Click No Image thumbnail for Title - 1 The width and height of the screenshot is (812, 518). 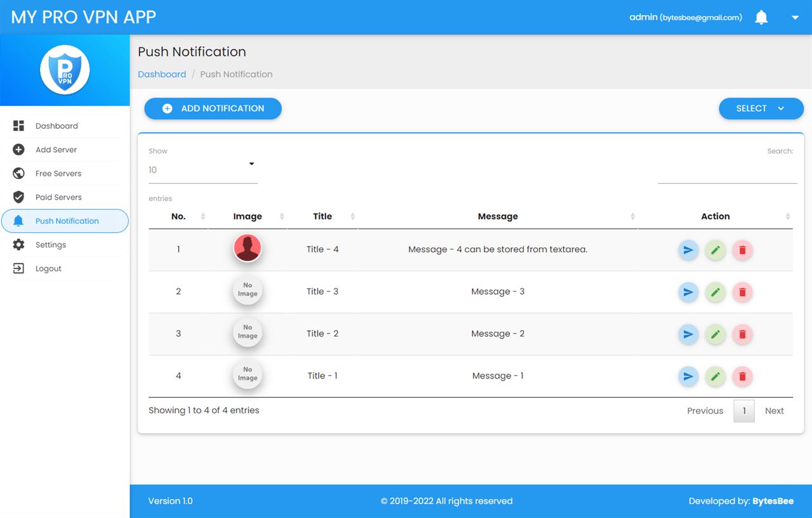[x=247, y=374]
